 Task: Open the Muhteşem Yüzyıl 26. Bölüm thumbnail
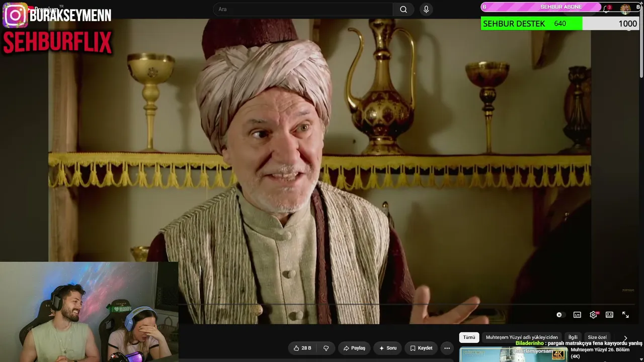(x=513, y=354)
